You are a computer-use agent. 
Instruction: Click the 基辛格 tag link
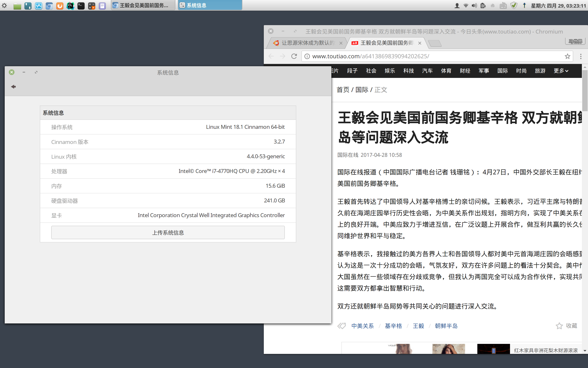[x=393, y=326]
